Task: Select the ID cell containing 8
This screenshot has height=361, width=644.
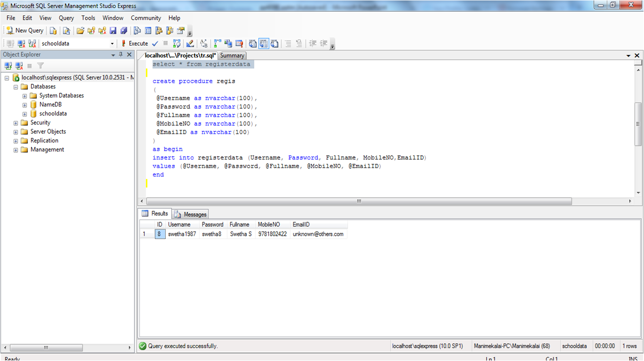Action: click(x=159, y=234)
